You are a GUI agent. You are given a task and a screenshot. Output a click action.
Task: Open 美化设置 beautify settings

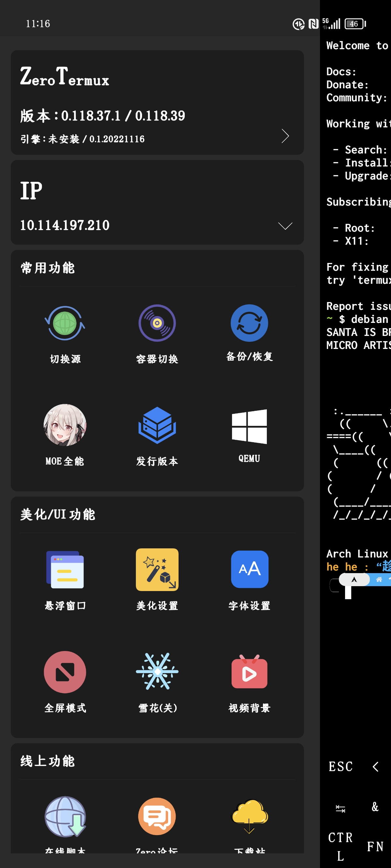point(157,570)
